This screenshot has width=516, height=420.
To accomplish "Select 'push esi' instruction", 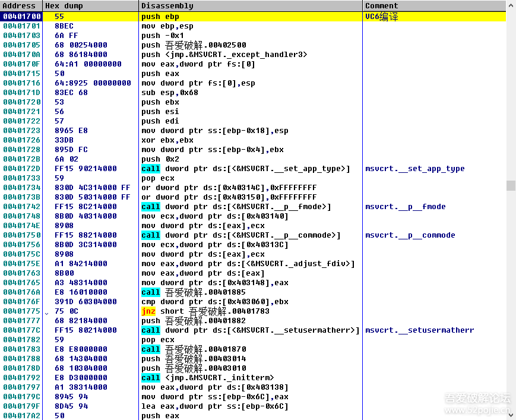I will (160, 112).
